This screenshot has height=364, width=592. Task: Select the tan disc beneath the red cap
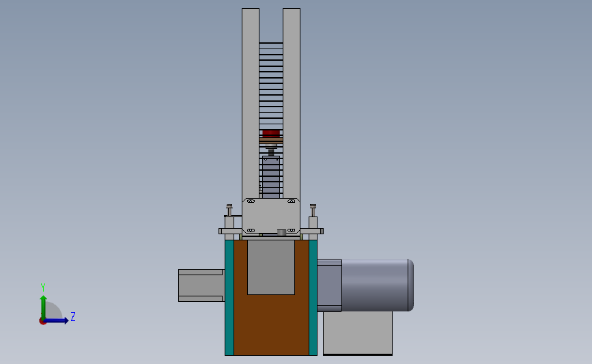[x=271, y=140]
